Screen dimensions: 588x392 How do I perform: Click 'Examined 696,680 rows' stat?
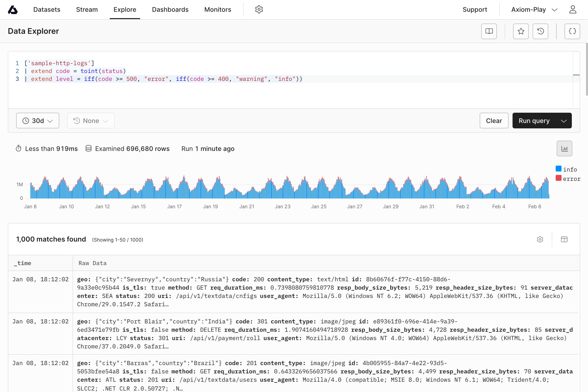tap(132, 149)
